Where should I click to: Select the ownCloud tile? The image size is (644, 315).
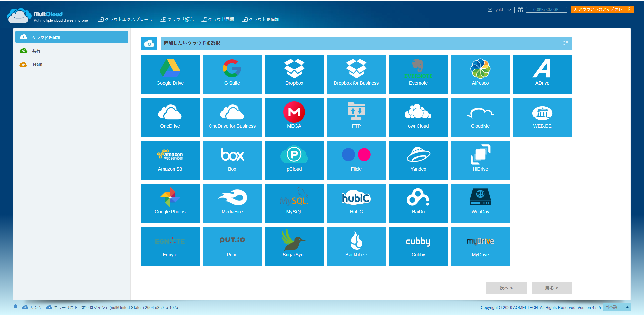click(418, 118)
